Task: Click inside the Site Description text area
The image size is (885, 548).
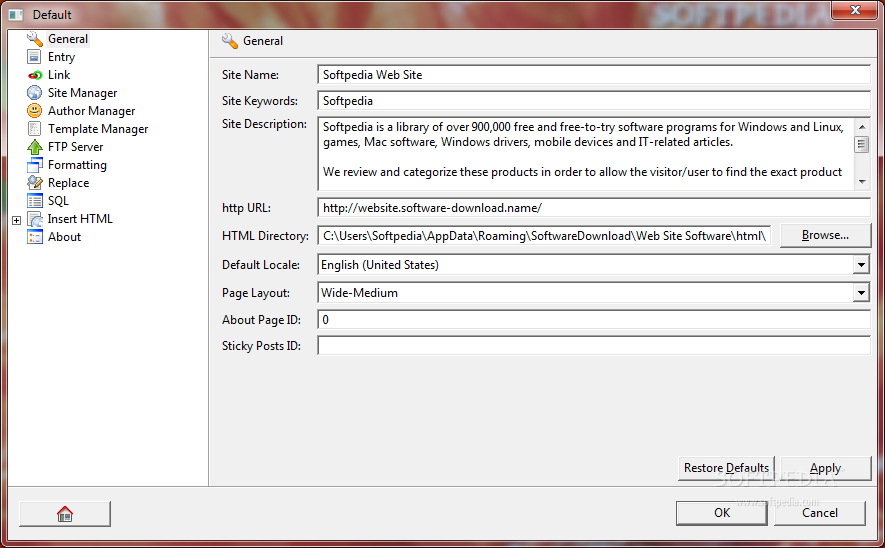Action: click(586, 154)
